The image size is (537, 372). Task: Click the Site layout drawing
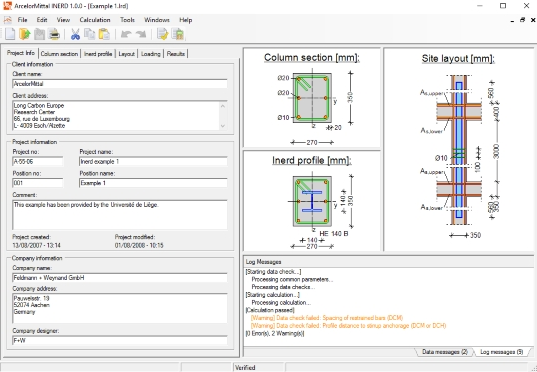[x=458, y=150]
